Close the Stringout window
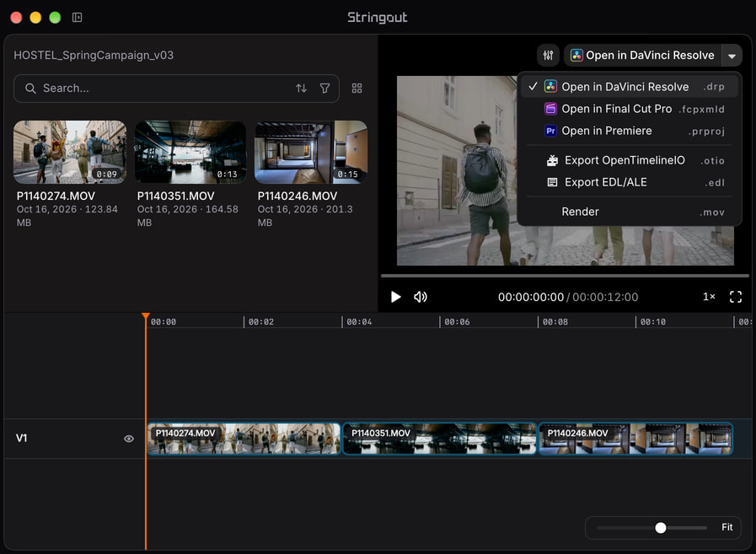The width and height of the screenshot is (756, 554). 16,18
